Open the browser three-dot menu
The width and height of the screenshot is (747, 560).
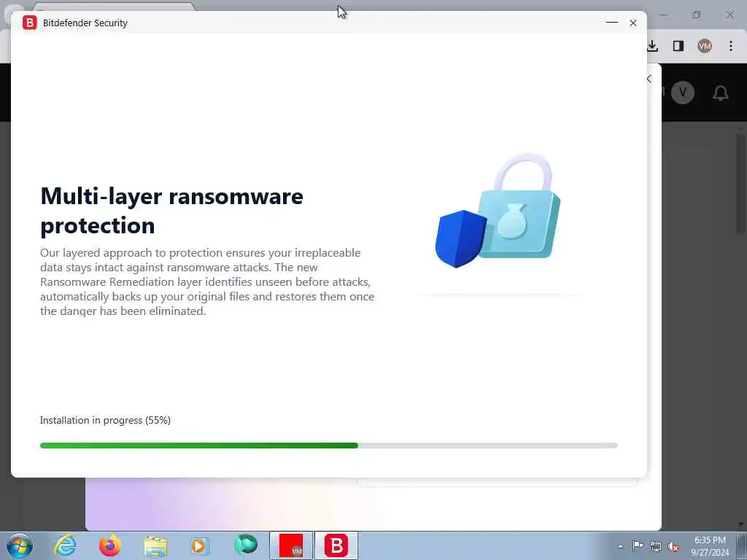[x=731, y=46]
